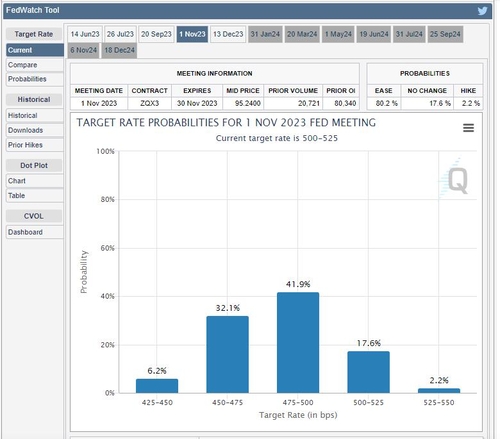The width and height of the screenshot is (500, 439).
Task: Select the 19 Jun24 meeting tab
Action: (x=374, y=34)
